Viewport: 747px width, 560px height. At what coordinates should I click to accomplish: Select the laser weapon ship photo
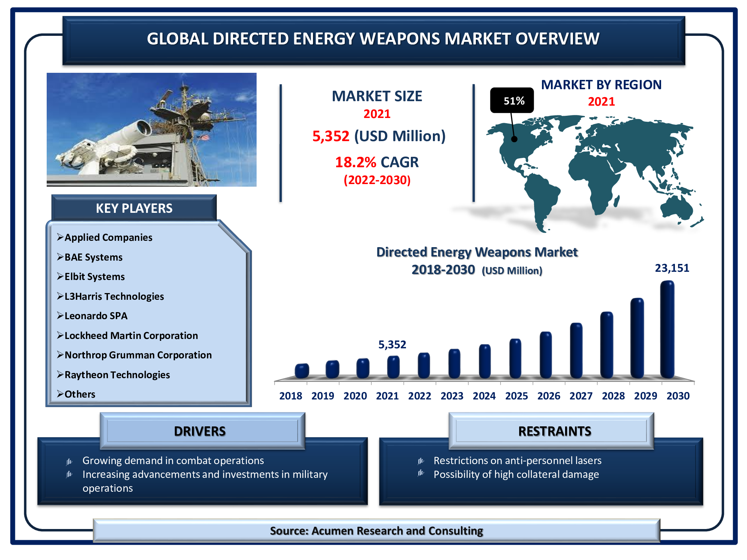[152, 130]
